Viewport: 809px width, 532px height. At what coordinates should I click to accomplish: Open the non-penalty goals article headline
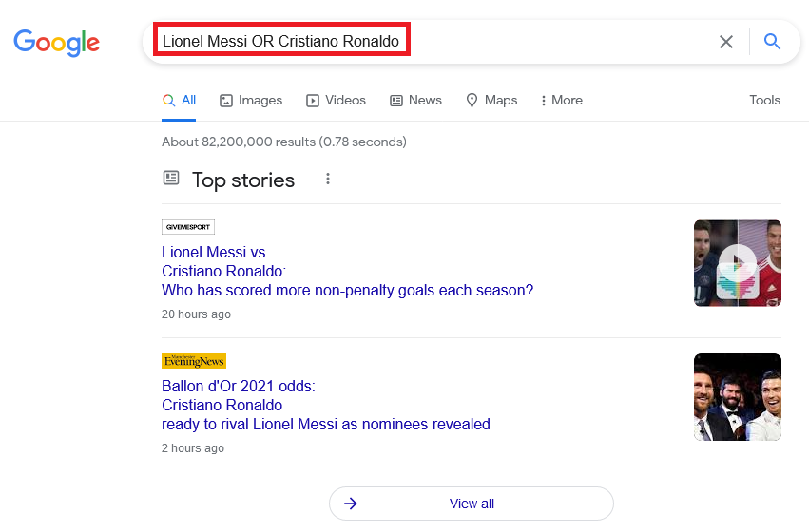(x=347, y=290)
